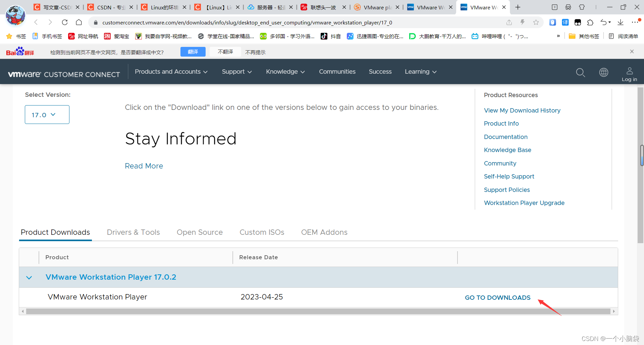The width and height of the screenshot is (644, 345).
Task: Click GO TO DOWNLOADS link
Action: 497,297
